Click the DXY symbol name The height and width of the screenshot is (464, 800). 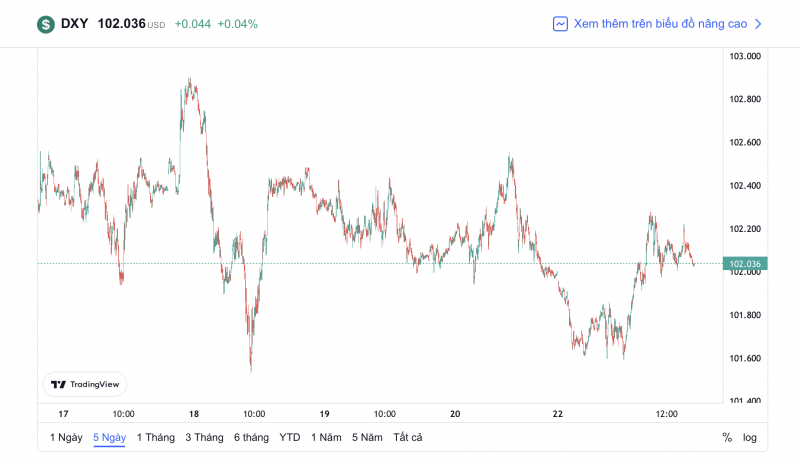tap(74, 24)
